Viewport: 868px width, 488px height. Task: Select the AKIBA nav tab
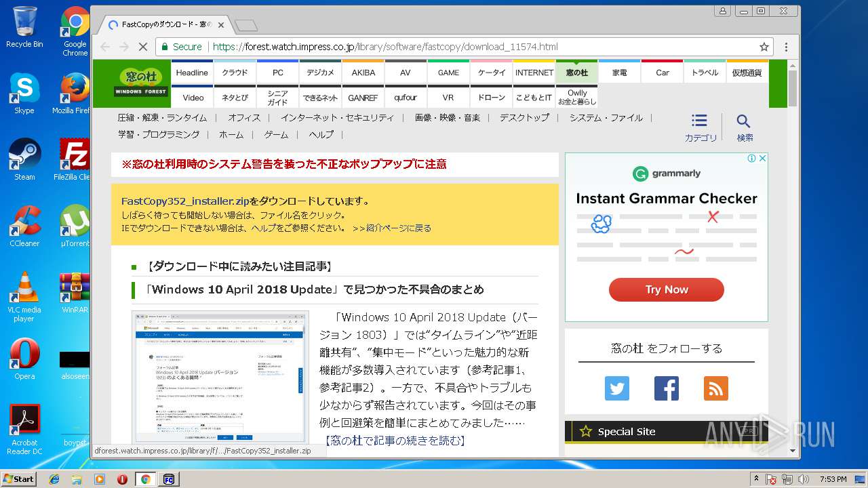[363, 73]
